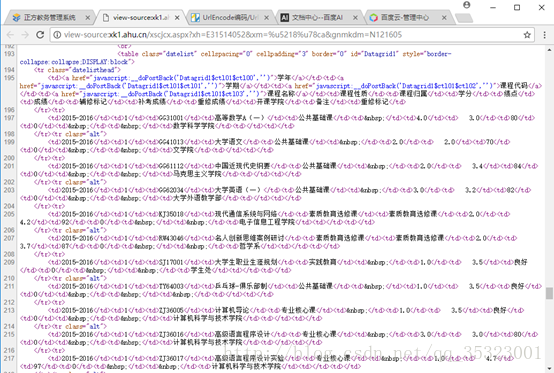Click class value datelisthead
This screenshot has height=373, width=554.
coord(93,70)
